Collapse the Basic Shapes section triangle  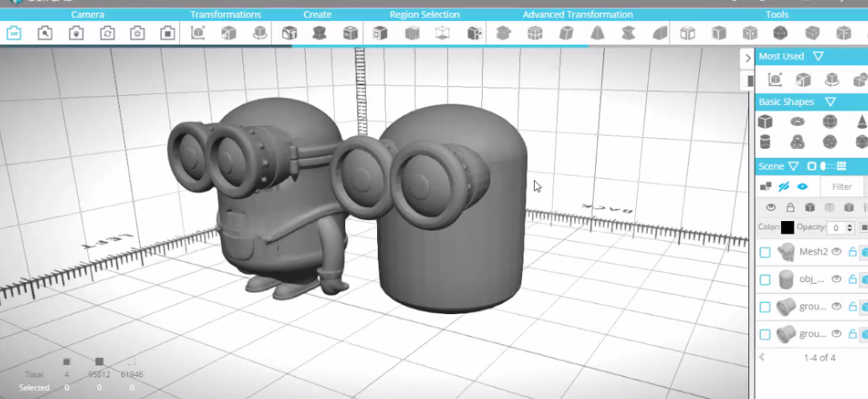click(x=830, y=102)
